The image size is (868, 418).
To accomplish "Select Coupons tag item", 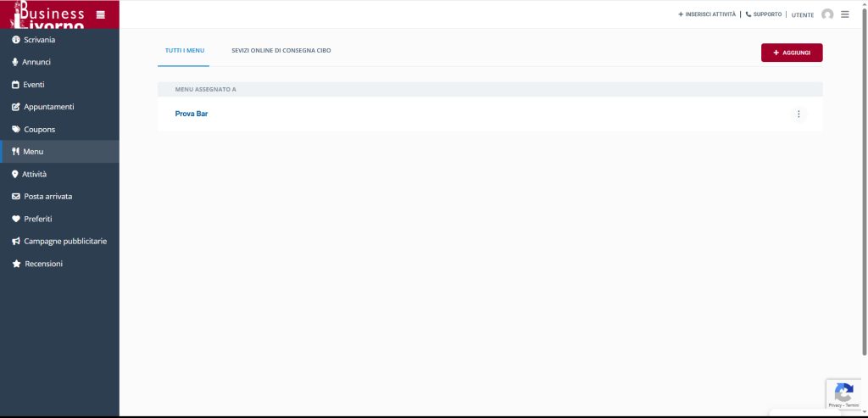I will tap(39, 130).
